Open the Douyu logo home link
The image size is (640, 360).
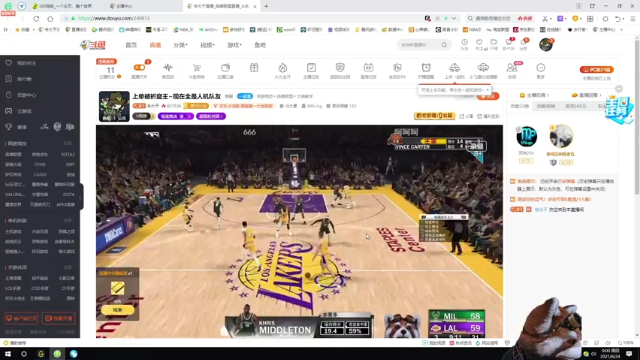pos(93,45)
